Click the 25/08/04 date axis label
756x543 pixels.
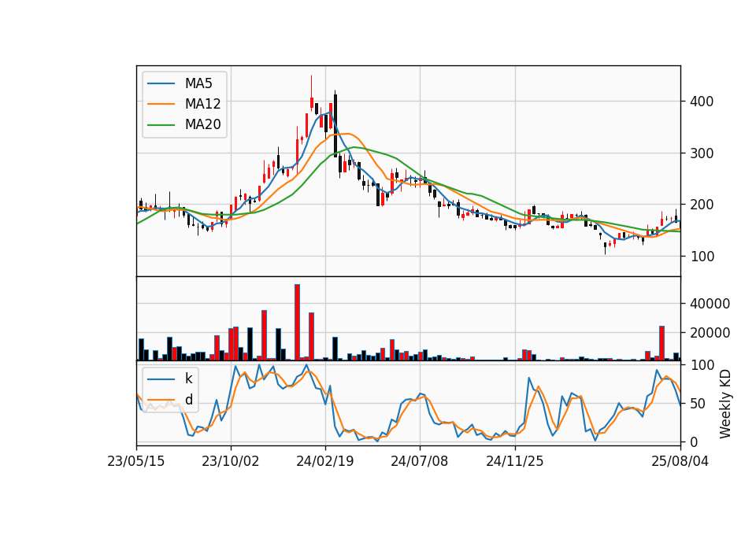coord(680,462)
